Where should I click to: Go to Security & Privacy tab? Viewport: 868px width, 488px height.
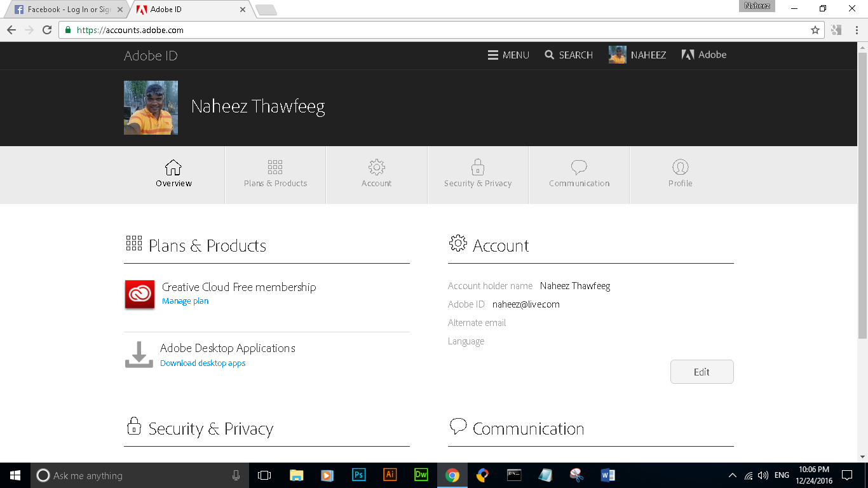478,175
